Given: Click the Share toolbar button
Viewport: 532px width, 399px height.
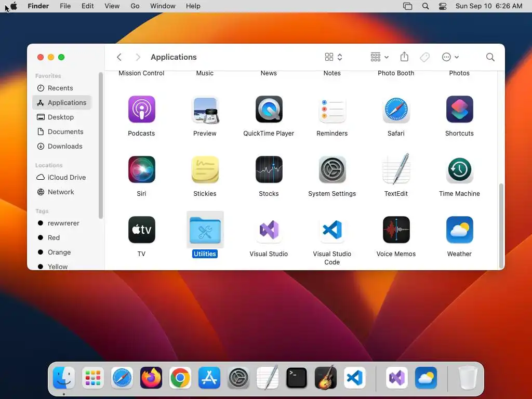Looking at the screenshot, I should (404, 57).
